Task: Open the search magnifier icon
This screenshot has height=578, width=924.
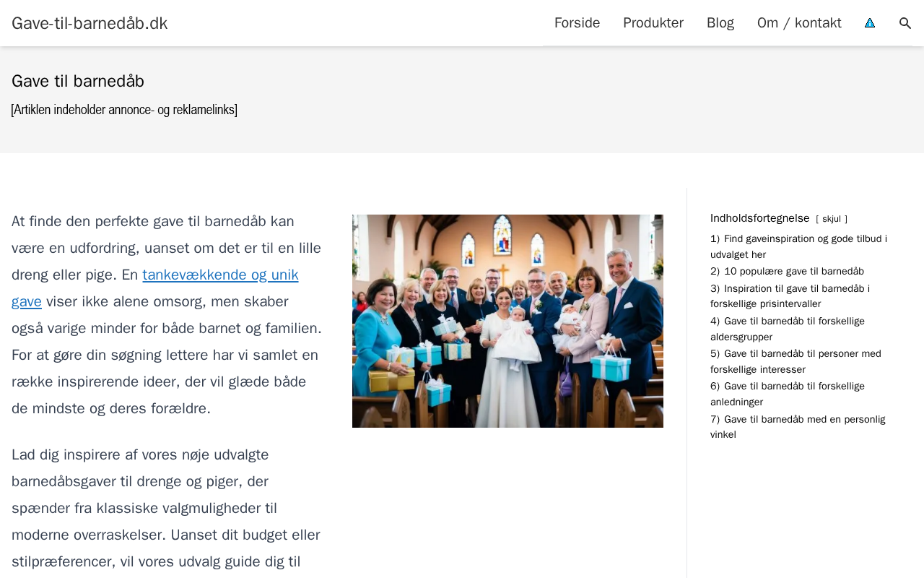Action: 905,23
